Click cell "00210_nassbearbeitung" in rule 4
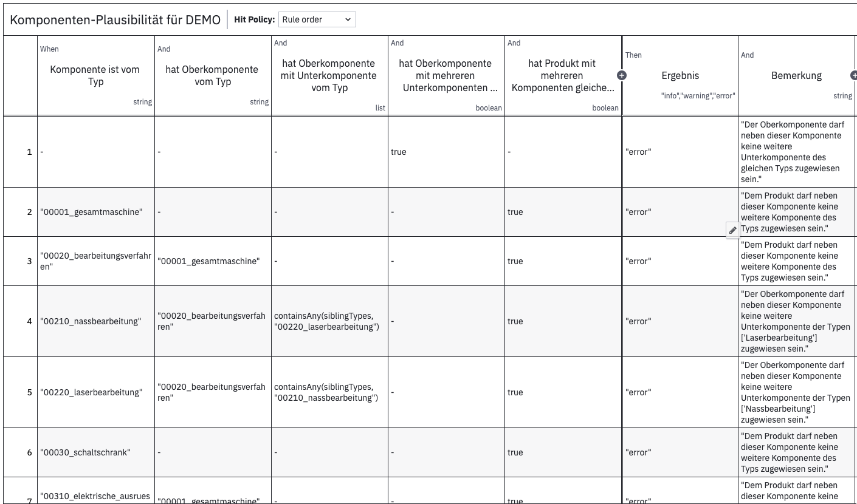Image resolution: width=857 pixels, height=504 pixels. pyautogui.click(x=96, y=321)
